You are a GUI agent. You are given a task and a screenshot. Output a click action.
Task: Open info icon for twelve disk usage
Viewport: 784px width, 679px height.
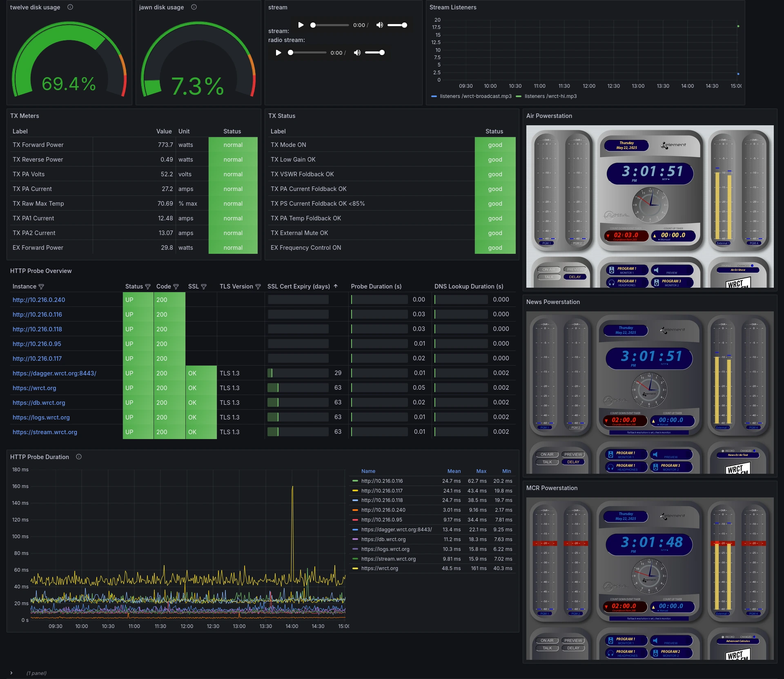tap(70, 7)
